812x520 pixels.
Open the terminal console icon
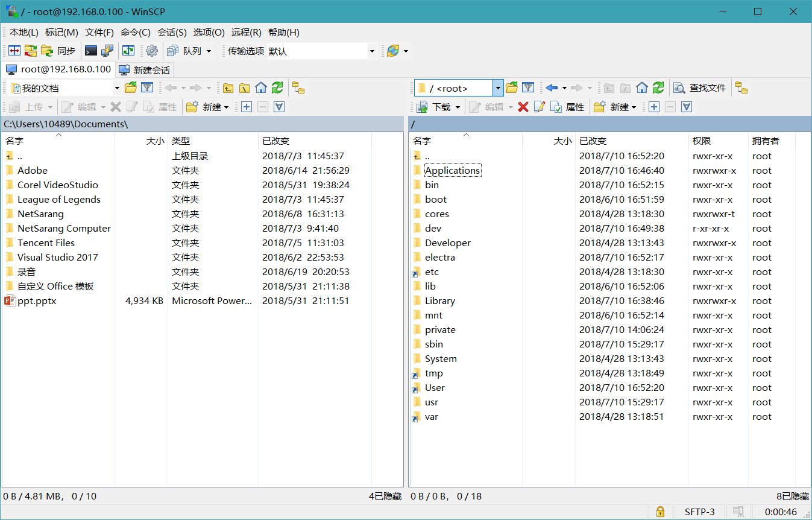tap(91, 51)
